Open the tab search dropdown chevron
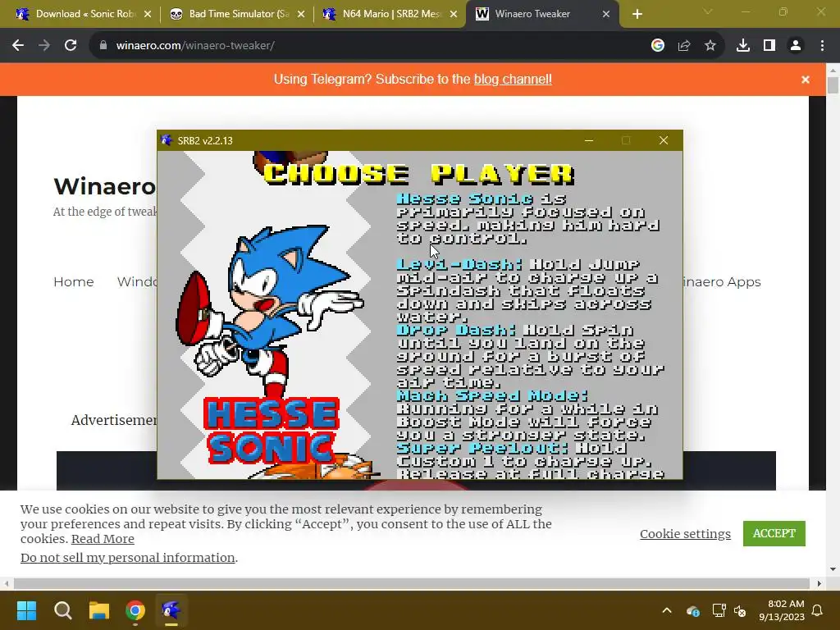The height and width of the screenshot is (630, 840). pos(708,11)
